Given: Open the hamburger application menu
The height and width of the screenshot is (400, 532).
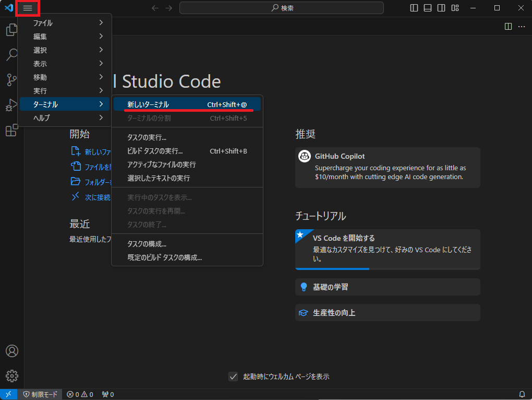Looking at the screenshot, I should [x=28, y=8].
